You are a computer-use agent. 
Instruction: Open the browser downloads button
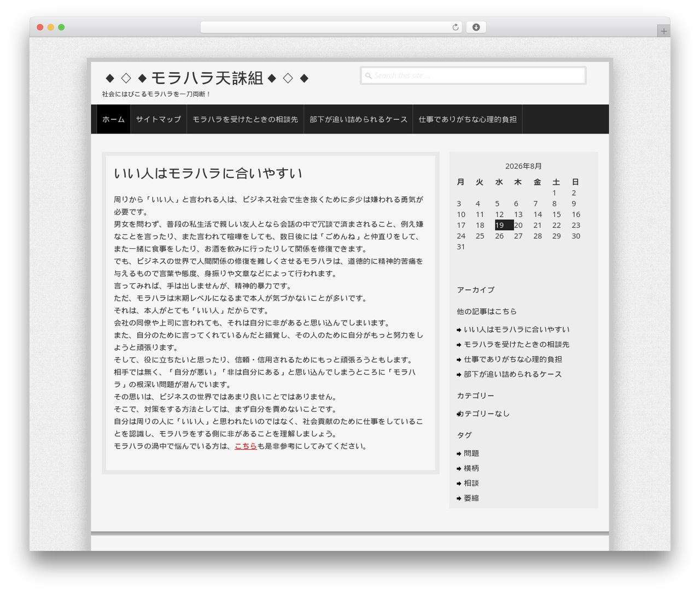tap(476, 27)
